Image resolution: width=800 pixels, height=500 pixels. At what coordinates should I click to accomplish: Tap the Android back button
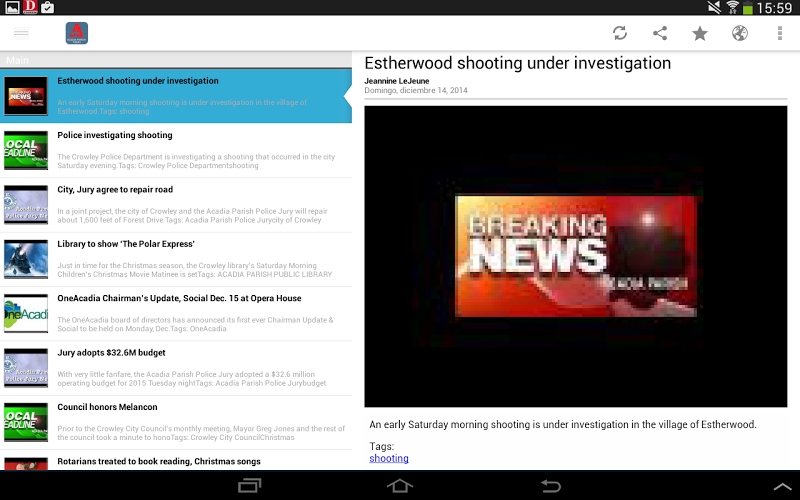550,485
